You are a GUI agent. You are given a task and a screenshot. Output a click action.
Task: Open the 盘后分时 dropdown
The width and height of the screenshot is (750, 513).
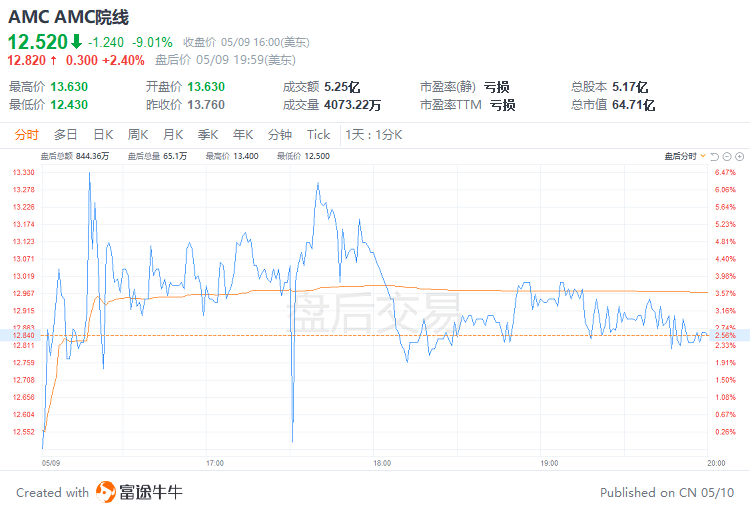pos(685,156)
